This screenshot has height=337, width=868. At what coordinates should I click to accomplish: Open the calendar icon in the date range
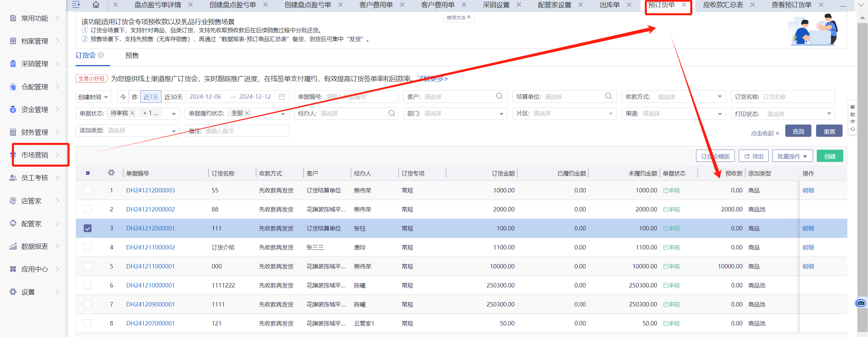click(x=282, y=97)
